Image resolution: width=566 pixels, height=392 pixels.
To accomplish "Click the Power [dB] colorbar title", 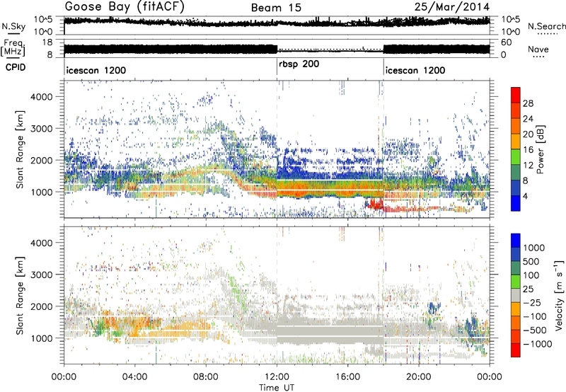I will click(x=540, y=149).
